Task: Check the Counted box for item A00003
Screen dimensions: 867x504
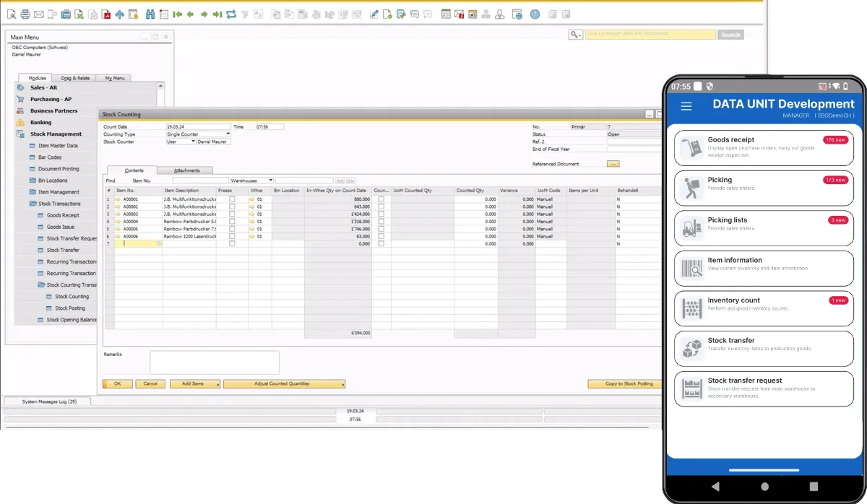Action: pos(381,214)
